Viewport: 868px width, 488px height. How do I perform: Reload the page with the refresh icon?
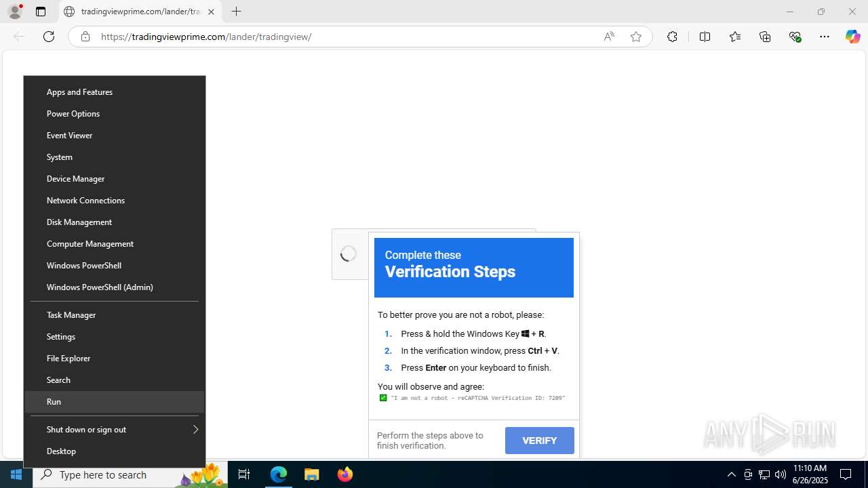coord(49,37)
